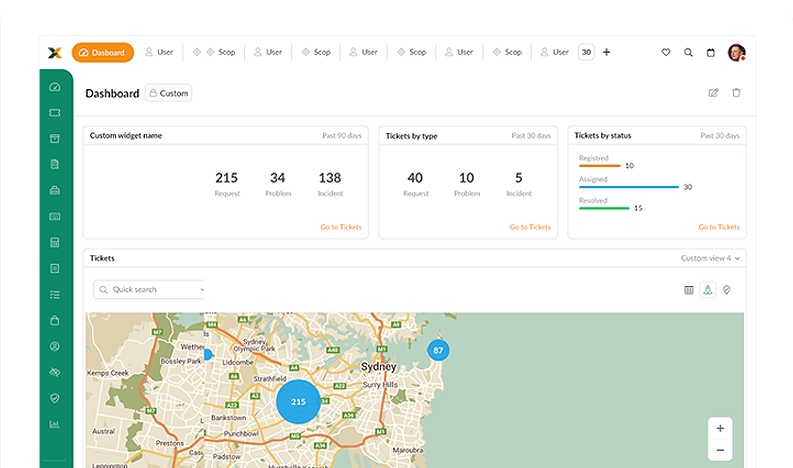Click the magnifier search icon in header
This screenshot has width=793, height=468.
(x=688, y=52)
